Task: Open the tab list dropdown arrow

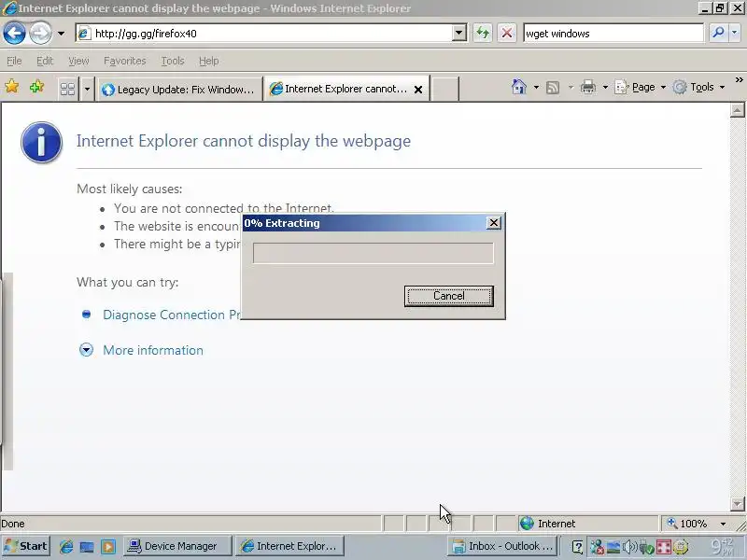Action: click(x=87, y=89)
